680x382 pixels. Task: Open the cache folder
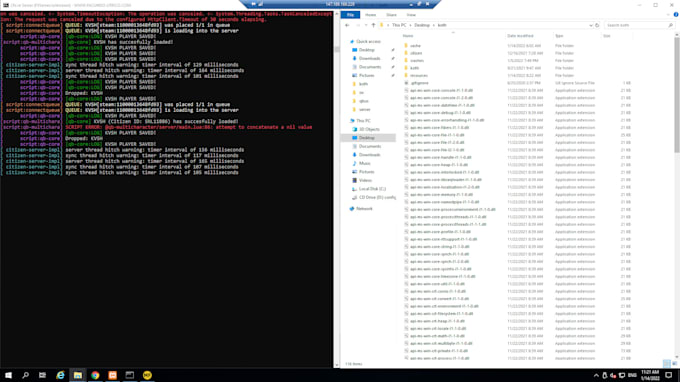pyautogui.click(x=415, y=46)
